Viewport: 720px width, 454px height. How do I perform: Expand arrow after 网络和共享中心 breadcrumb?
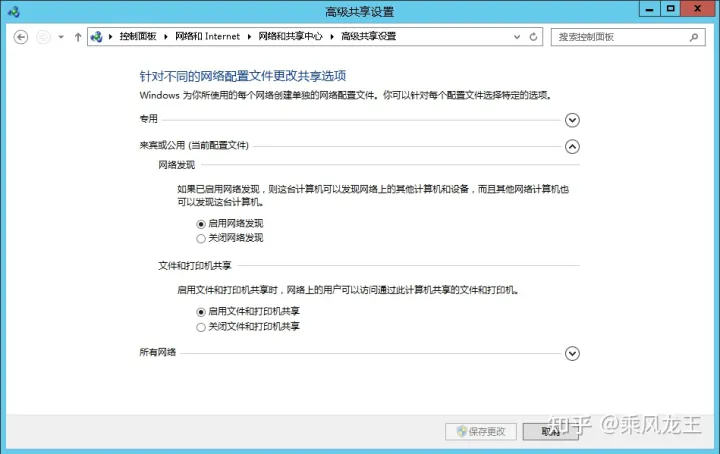point(332,37)
